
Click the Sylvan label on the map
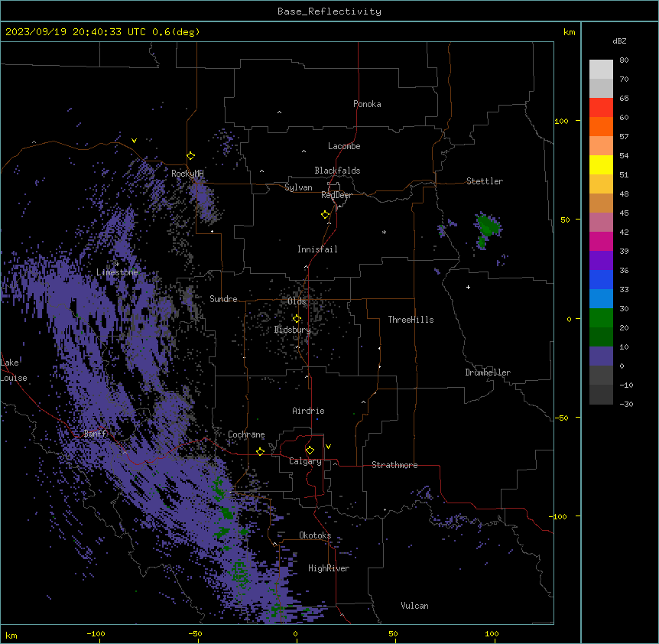tap(298, 187)
